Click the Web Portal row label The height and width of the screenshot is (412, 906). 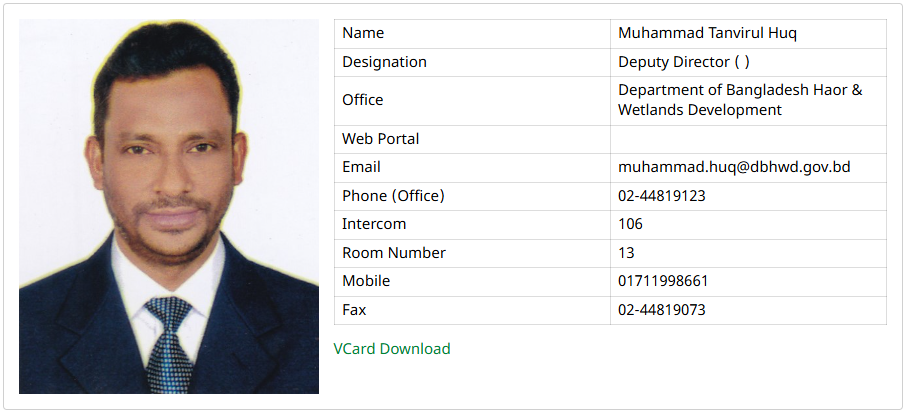[380, 139]
